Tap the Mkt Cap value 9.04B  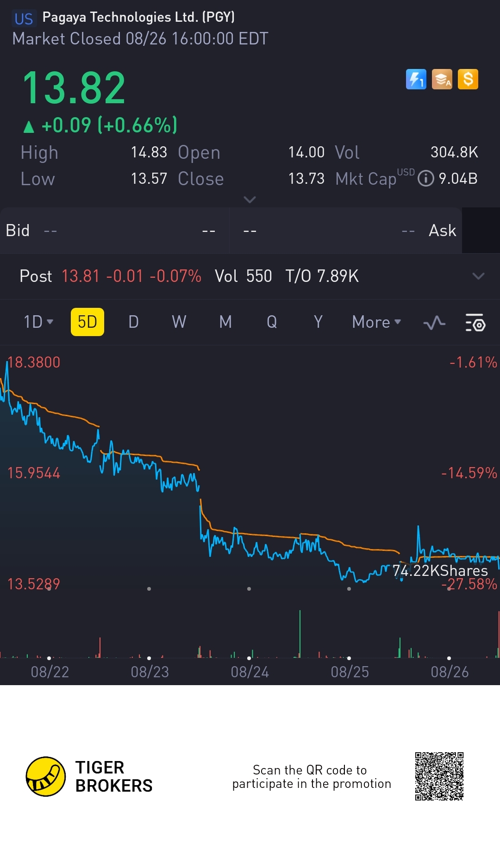coord(458,179)
